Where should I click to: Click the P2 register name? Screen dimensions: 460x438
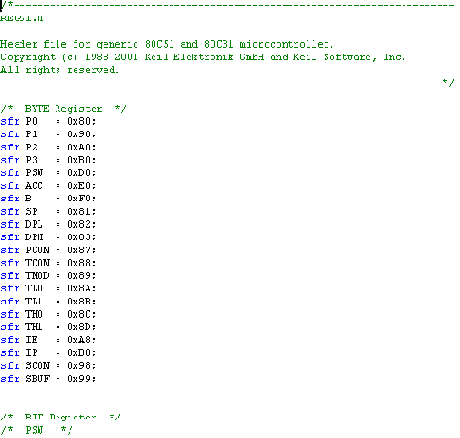(32, 147)
